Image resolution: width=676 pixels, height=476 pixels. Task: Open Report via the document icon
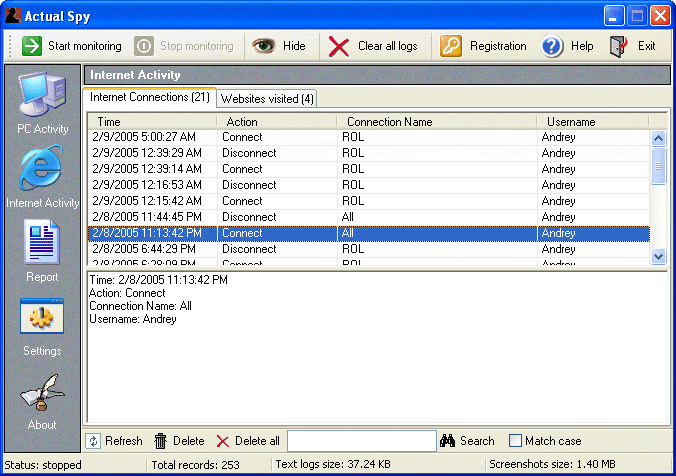coord(42,242)
